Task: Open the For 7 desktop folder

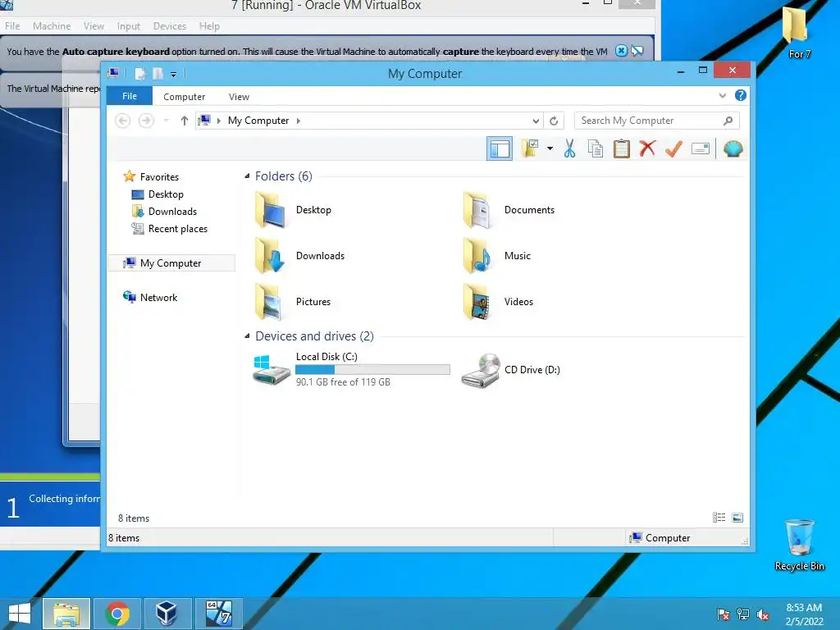Action: pos(799,33)
